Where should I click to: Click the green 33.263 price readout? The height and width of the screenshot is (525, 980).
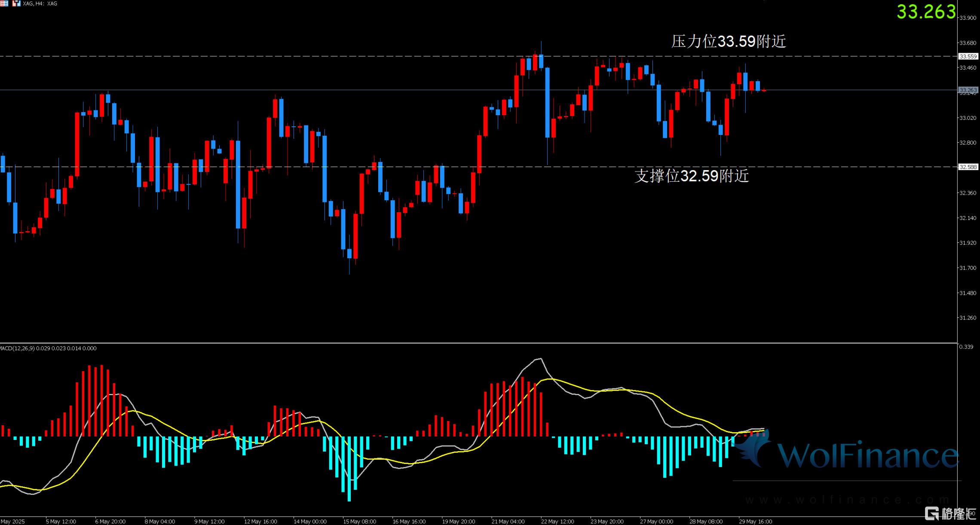point(926,12)
